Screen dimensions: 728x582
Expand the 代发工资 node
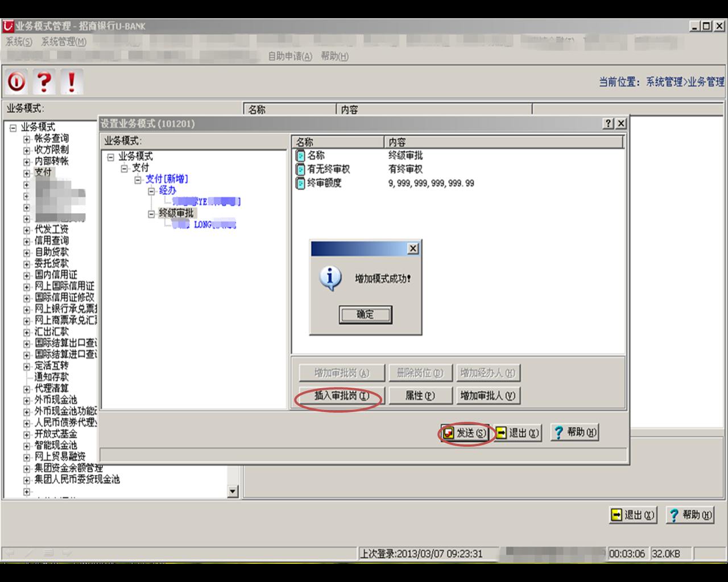click(27, 230)
